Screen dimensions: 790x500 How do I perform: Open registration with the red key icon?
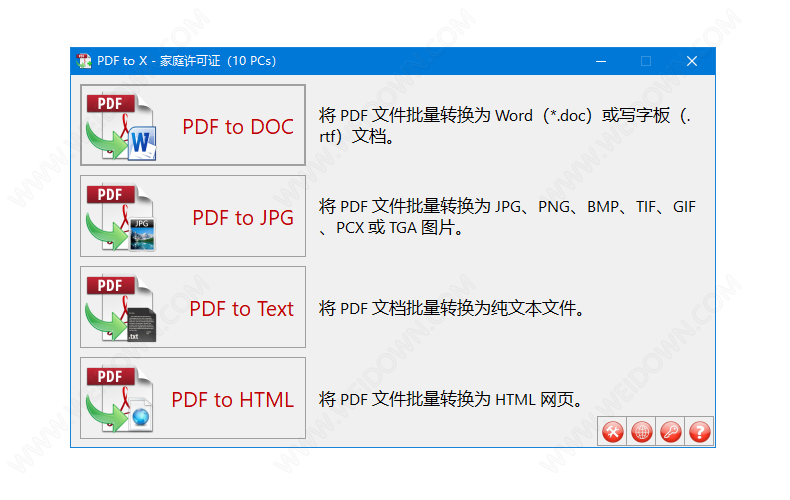pos(671,431)
